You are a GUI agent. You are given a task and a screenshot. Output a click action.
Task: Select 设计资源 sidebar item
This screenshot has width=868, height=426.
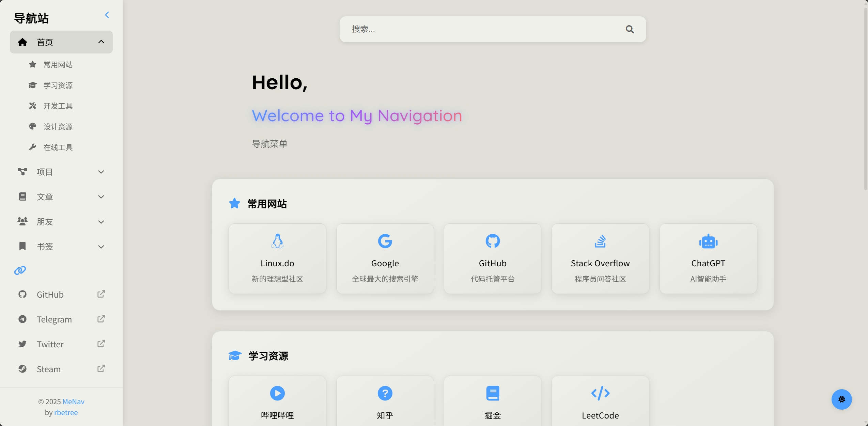pyautogui.click(x=58, y=127)
